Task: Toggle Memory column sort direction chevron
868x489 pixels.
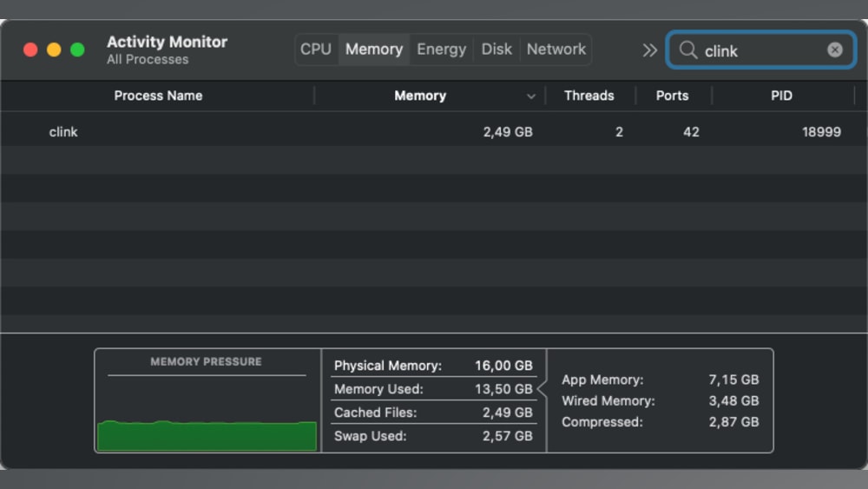Action: pyautogui.click(x=531, y=96)
